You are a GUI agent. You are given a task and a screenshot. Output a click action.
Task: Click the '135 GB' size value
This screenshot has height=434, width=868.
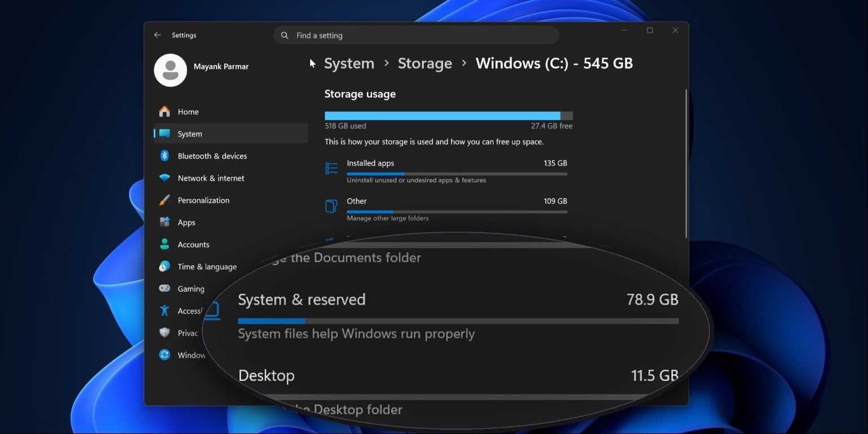pyautogui.click(x=555, y=163)
